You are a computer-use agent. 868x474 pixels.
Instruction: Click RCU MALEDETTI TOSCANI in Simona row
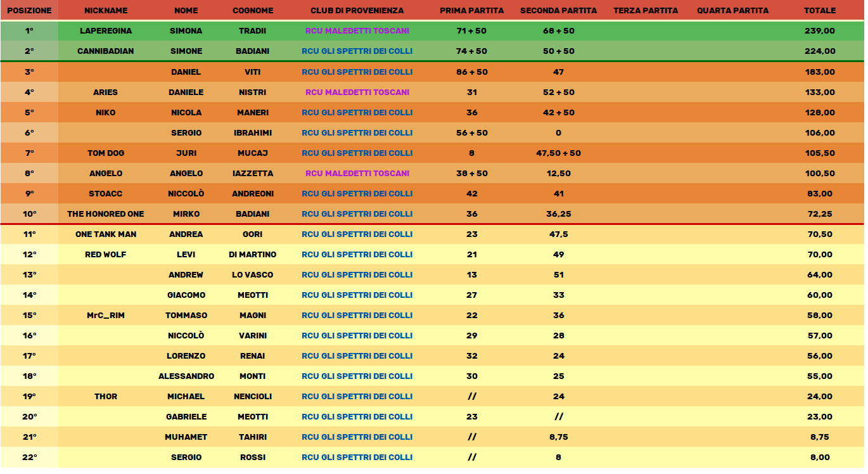[x=357, y=31]
